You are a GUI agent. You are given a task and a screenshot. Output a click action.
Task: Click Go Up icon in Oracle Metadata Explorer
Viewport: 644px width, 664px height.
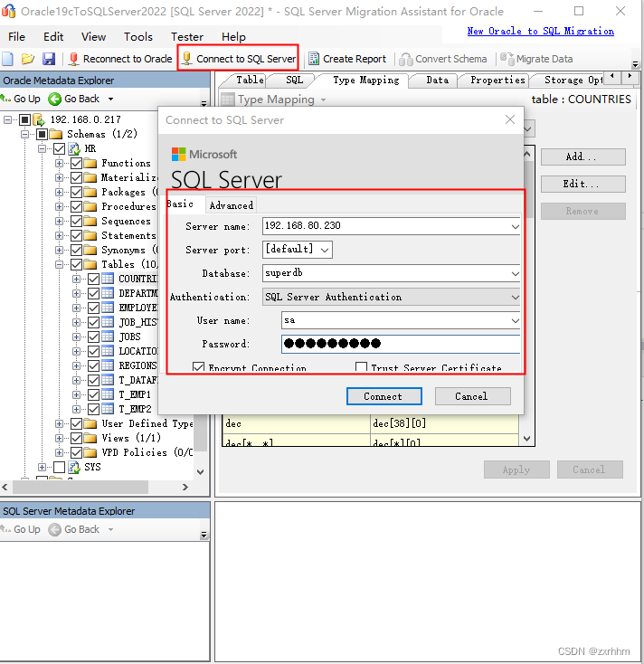pos(5,100)
